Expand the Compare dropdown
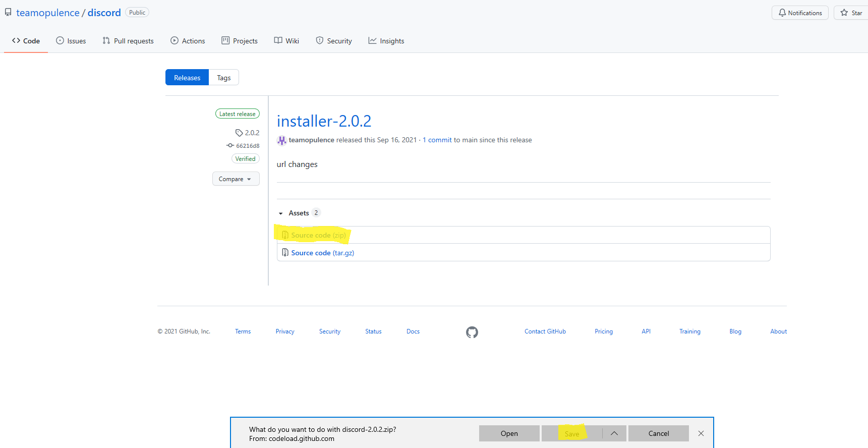The width and height of the screenshot is (868, 448). 236,179
